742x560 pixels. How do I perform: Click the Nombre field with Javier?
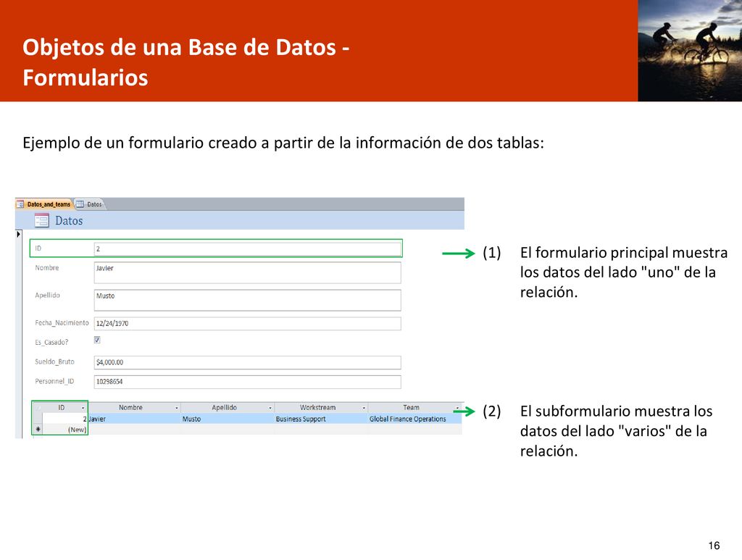248,273
